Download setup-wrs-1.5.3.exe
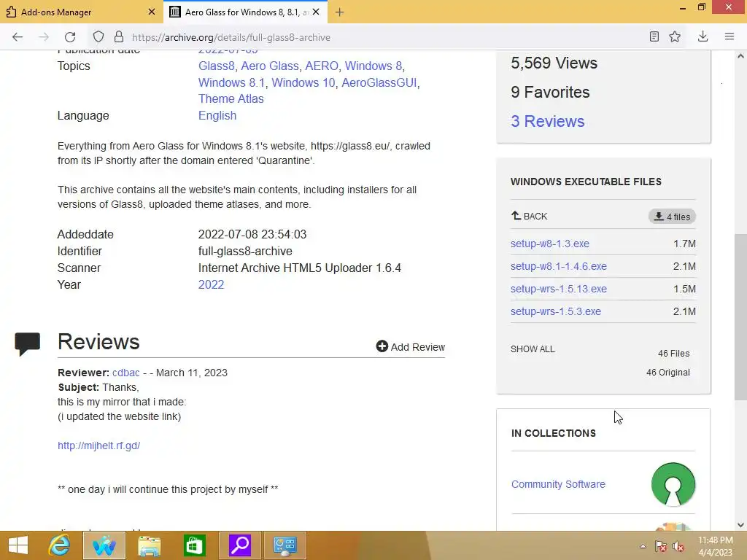Viewport: 747px width, 560px height. (556, 311)
